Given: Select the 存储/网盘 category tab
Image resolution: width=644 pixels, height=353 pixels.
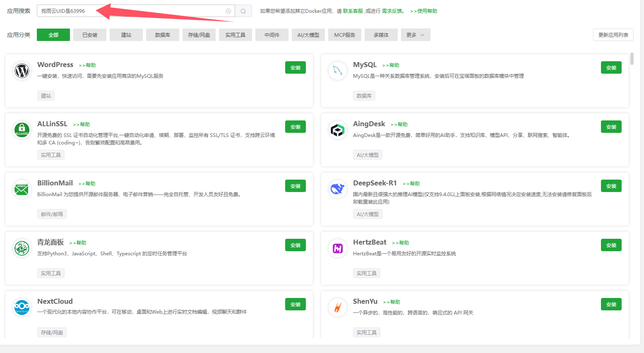Looking at the screenshot, I should click(x=199, y=35).
